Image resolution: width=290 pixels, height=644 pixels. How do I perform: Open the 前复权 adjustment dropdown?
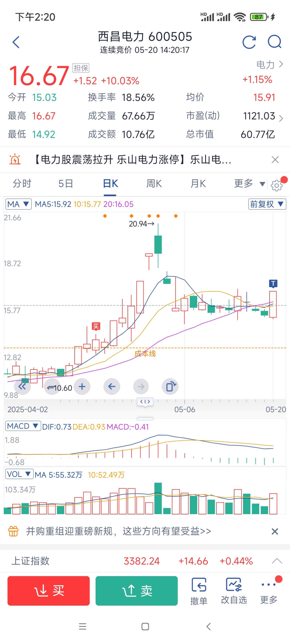tap(267, 204)
